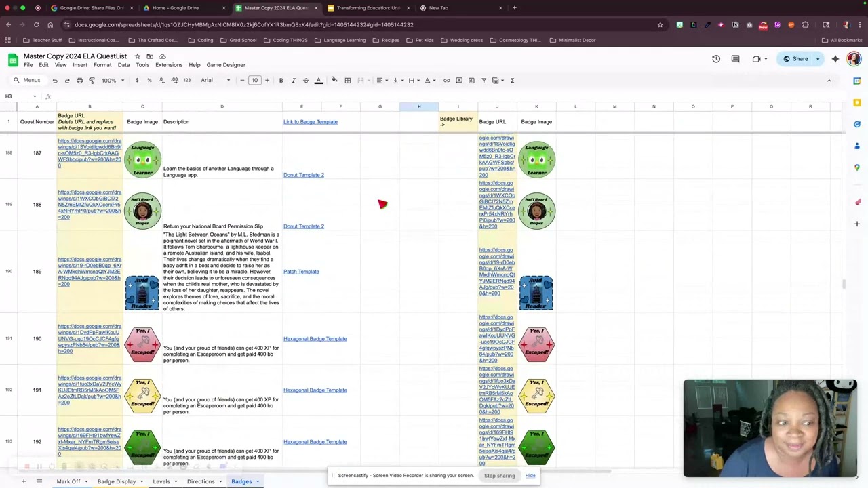This screenshot has width=868, height=488.
Task: Open Mark Off tab menu arrow
Action: (x=86, y=482)
